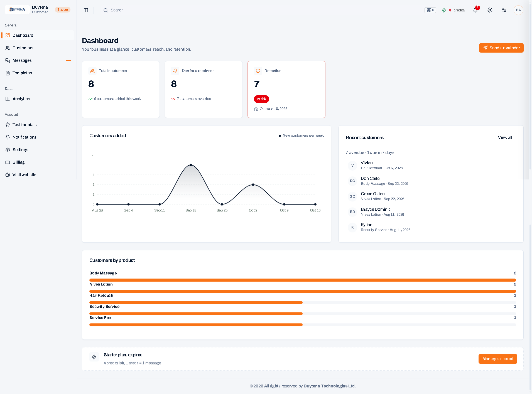Click the GO avatar for Green Osten
This screenshot has height=394, width=532.
[352, 196]
